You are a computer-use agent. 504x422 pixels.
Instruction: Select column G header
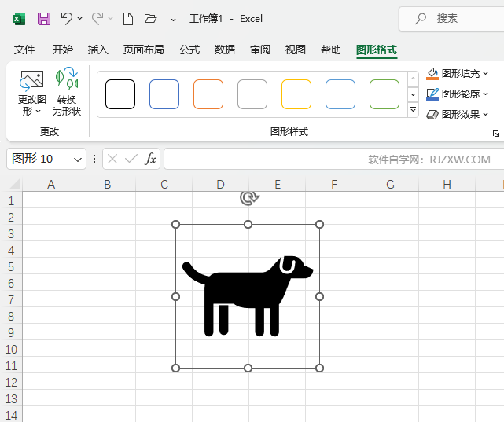(x=390, y=185)
